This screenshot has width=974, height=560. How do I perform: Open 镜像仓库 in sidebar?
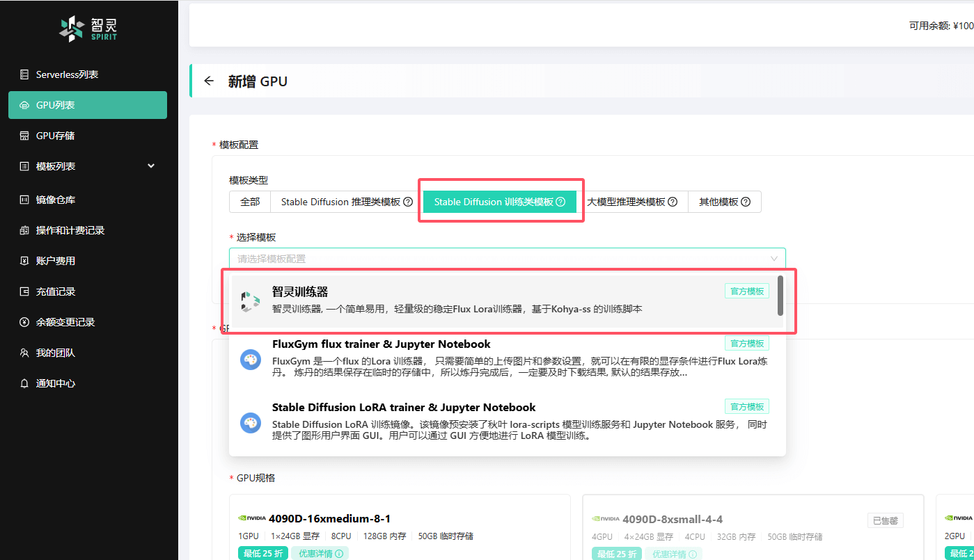(x=88, y=200)
